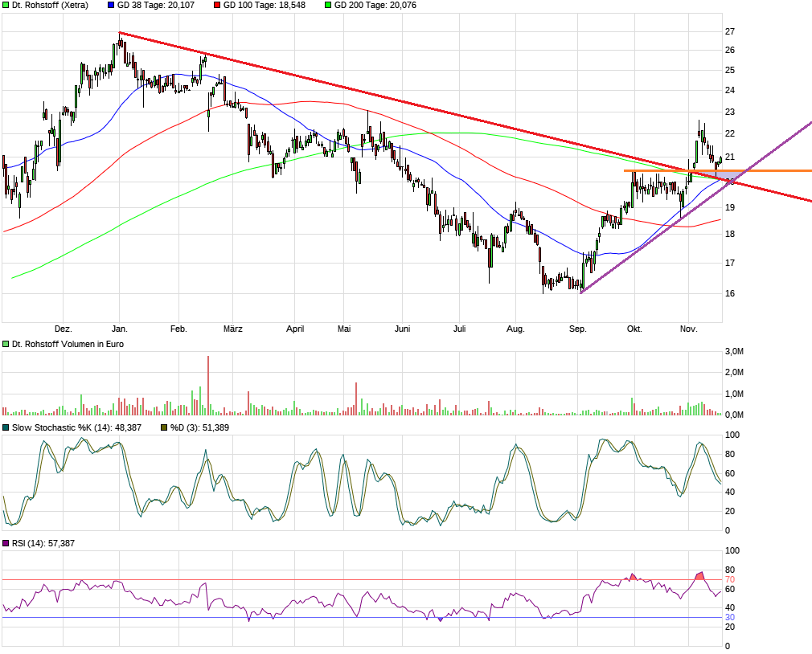Viewport: 812px width, 654px height.
Task: Click the 'Aug.' month axis label
Action: pyautogui.click(x=516, y=329)
